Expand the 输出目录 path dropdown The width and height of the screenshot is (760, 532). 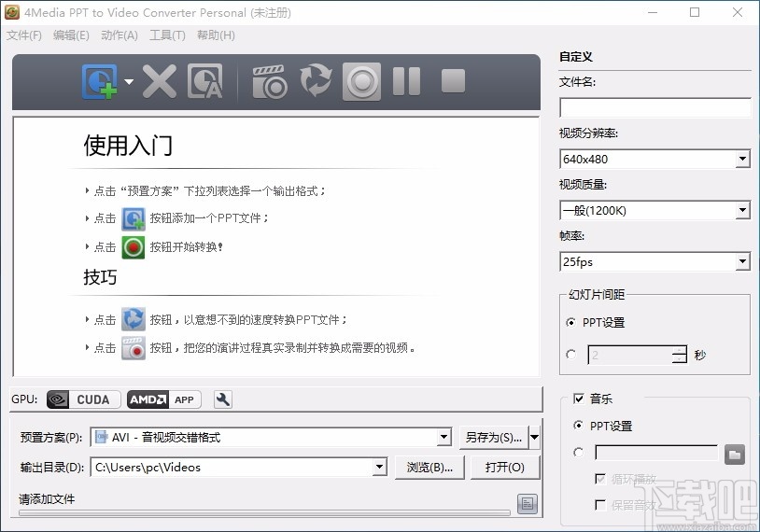pos(379,468)
